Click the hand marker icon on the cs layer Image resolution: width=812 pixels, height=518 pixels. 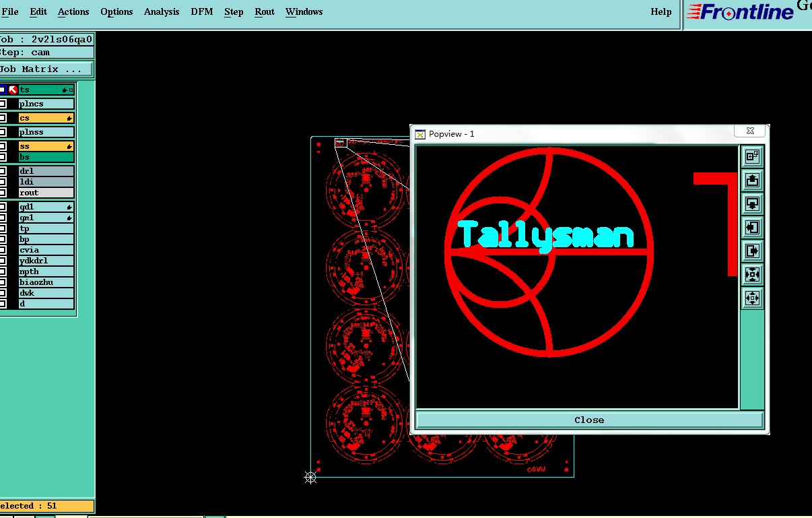(x=70, y=119)
